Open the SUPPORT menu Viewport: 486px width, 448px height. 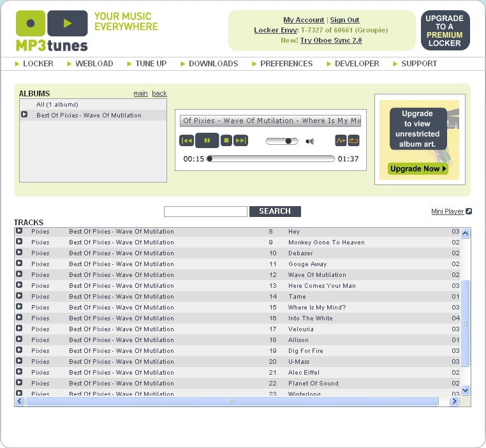(419, 64)
